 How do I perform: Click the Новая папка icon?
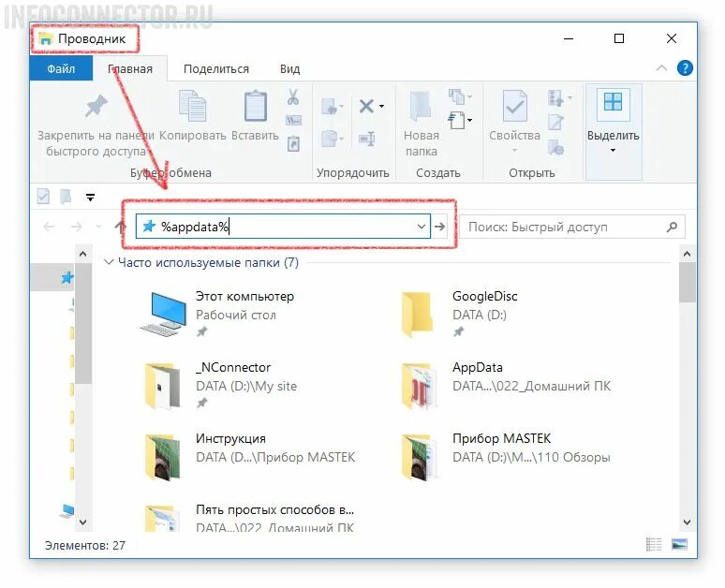[421, 108]
